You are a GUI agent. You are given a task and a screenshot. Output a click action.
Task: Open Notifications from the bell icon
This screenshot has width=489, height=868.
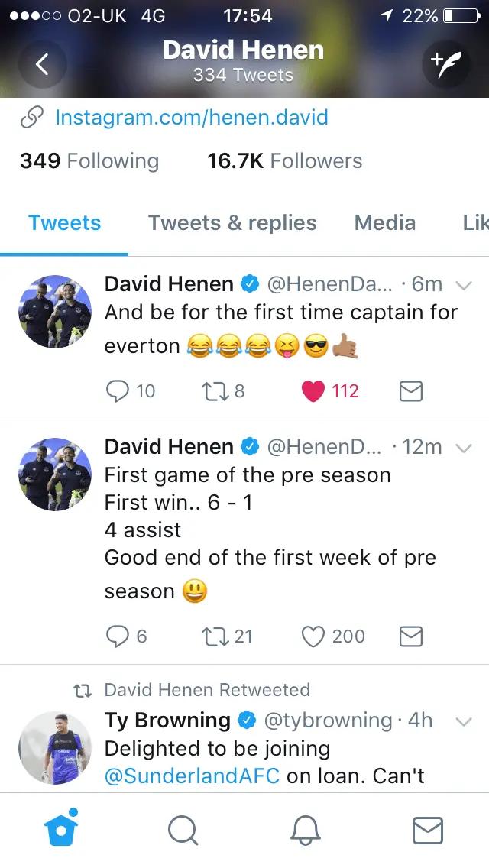tap(305, 829)
